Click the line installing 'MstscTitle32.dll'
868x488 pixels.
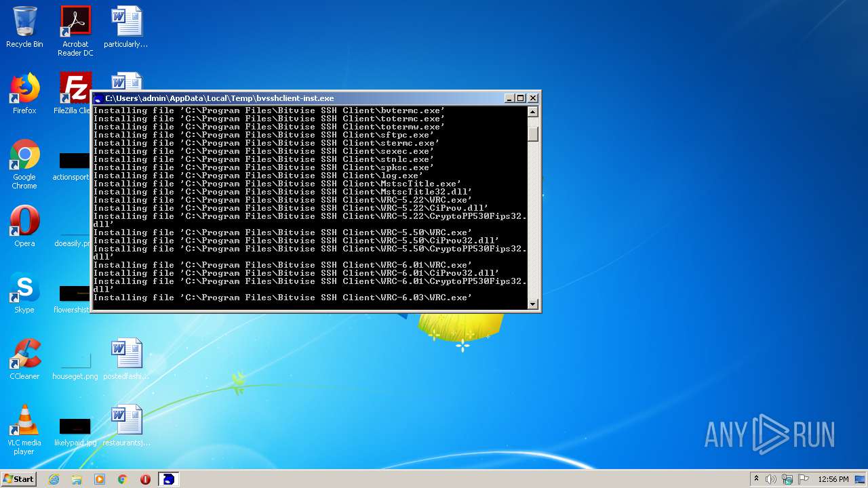[x=282, y=192]
